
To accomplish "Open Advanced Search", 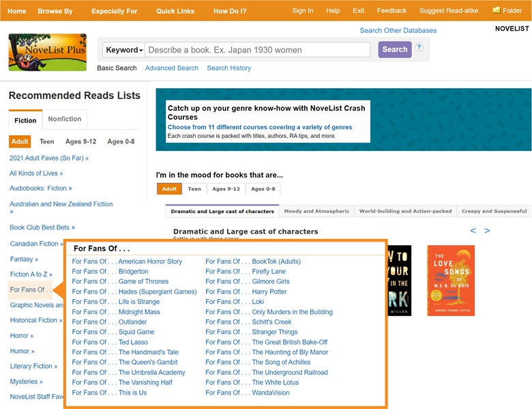I will point(172,68).
